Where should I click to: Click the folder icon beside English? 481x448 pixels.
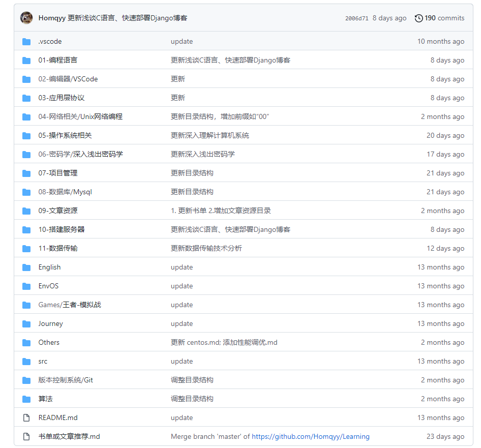coord(26,267)
